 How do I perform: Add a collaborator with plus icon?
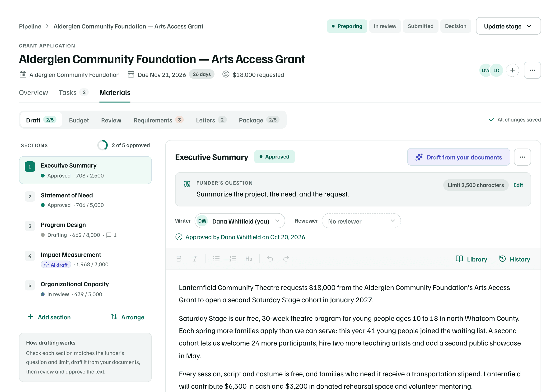tap(513, 70)
